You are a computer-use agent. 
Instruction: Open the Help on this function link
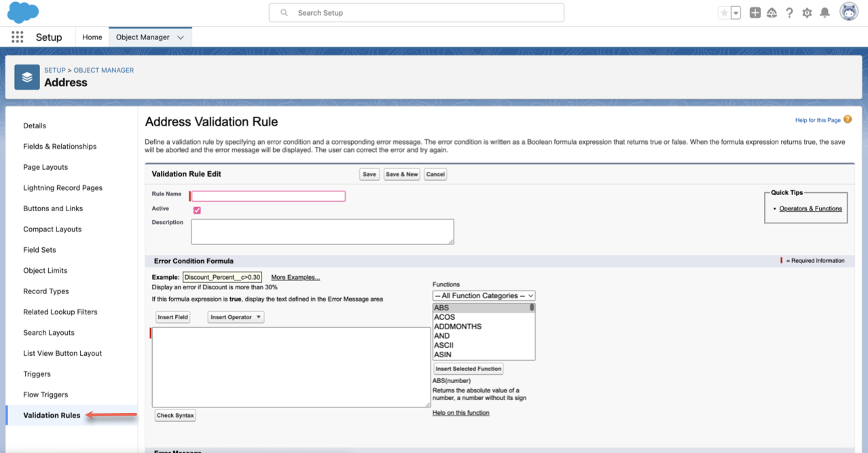pyautogui.click(x=460, y=413)
